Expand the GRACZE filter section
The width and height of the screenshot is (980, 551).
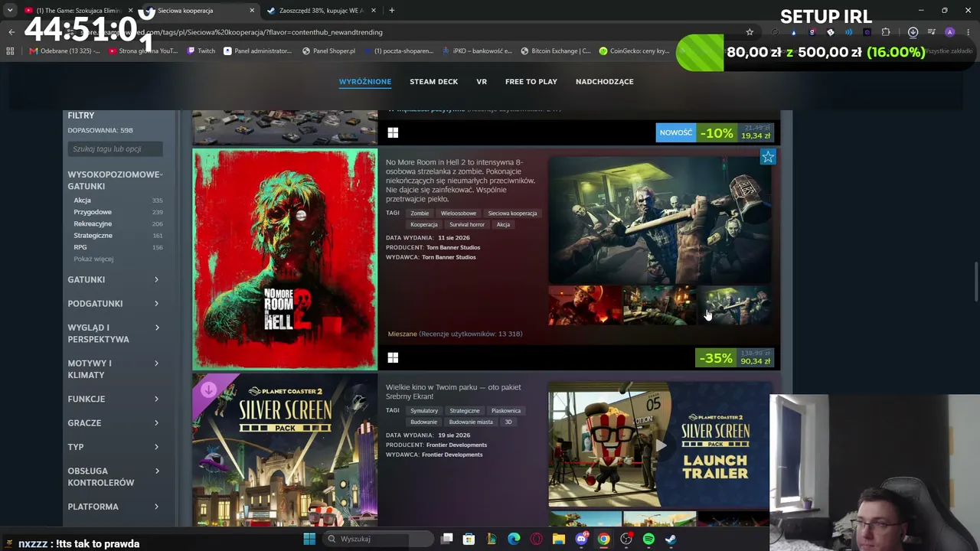[113, 422]
